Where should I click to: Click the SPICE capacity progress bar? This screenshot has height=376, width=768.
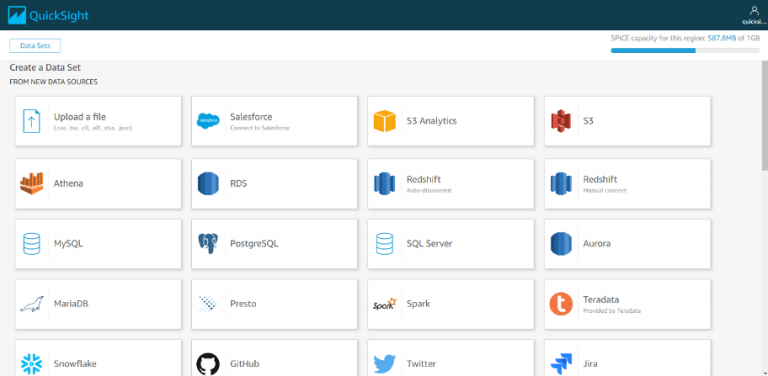click(x=685, y=50)
